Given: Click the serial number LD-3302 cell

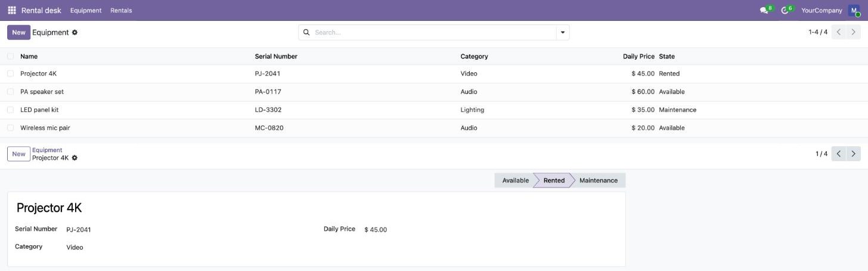Looking at the screenshot, I should pos(268,110).
